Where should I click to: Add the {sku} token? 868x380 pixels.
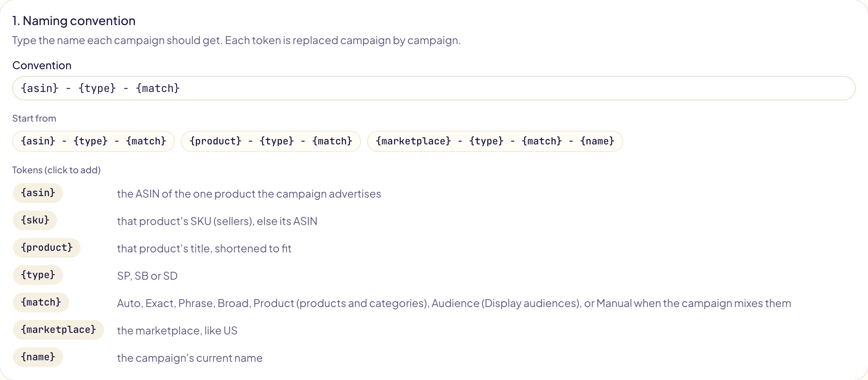[35, 220]
